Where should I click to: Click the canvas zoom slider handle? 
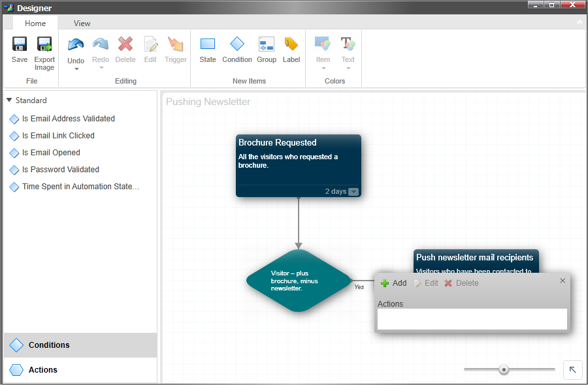pos(504,369)
